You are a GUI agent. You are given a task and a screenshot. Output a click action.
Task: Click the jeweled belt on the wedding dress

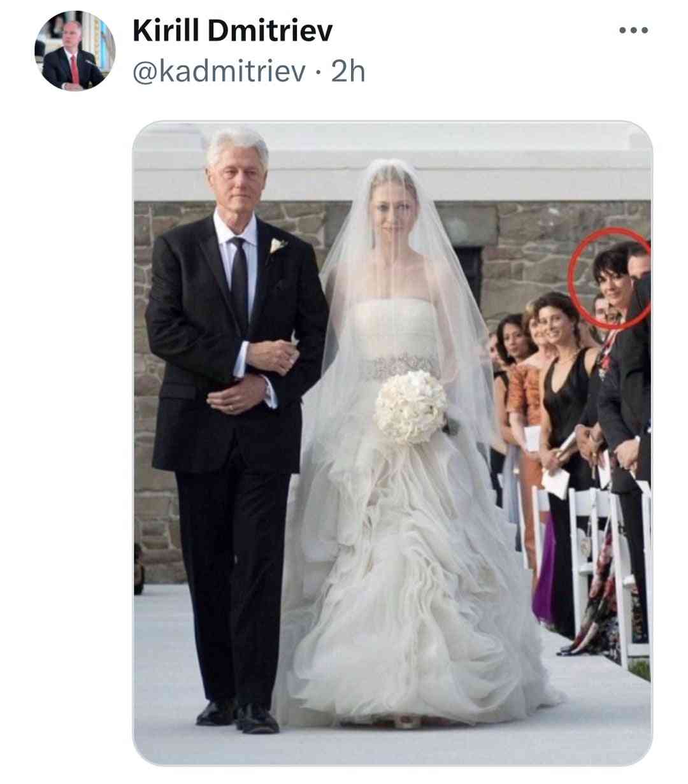click(399, 366)
